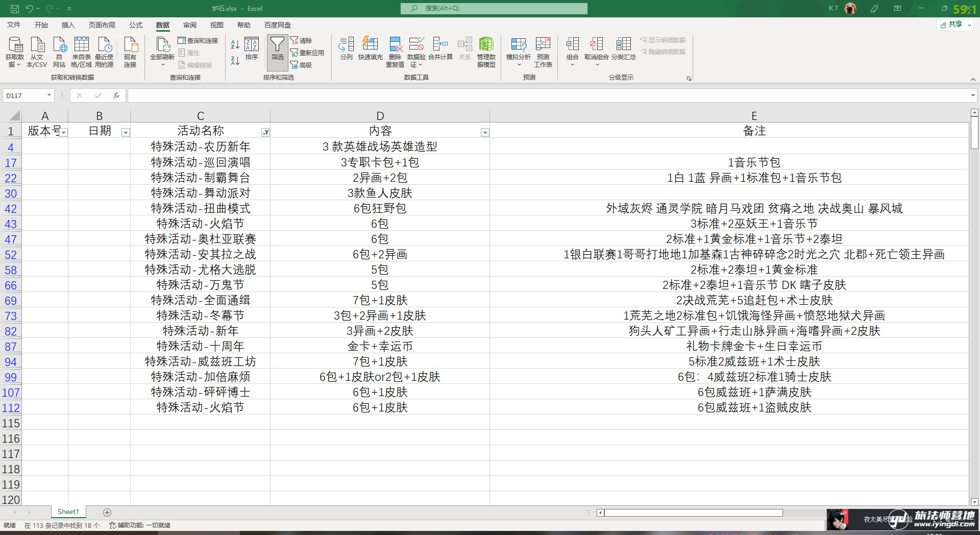
Task: Open the 预测工作表 forecast sheet tool
Action: tap(543, 52)
